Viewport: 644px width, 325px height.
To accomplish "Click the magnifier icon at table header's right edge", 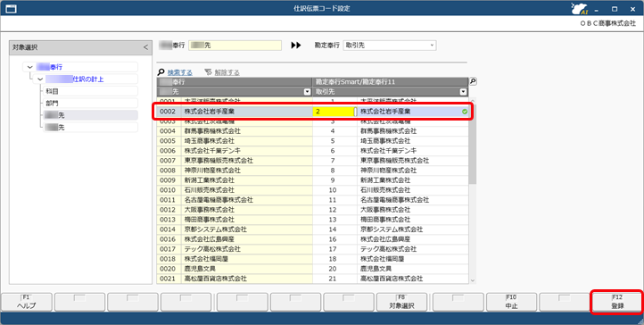I will [x=473, y=82].
